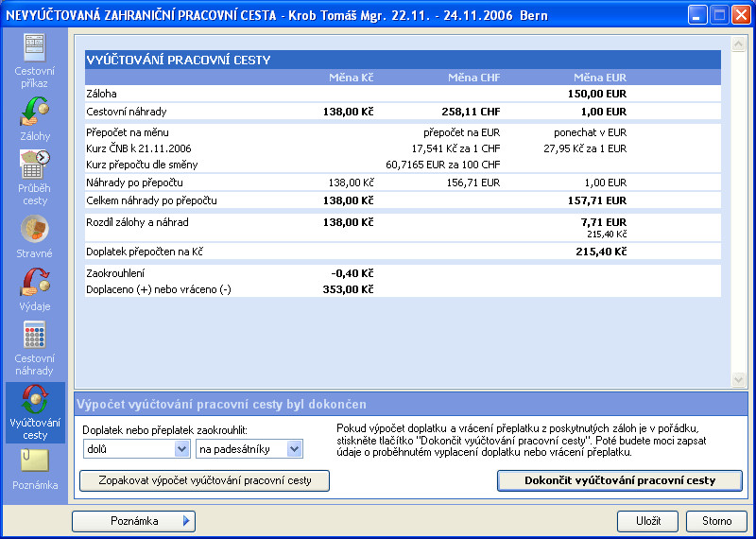Click the '353,00 Kč' final payment value

348,290
